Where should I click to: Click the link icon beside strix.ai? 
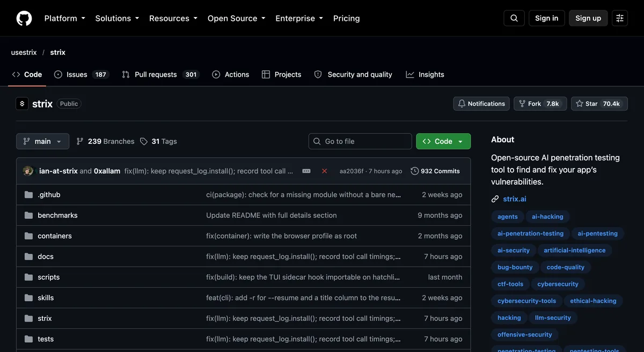[x=495, y=199]
